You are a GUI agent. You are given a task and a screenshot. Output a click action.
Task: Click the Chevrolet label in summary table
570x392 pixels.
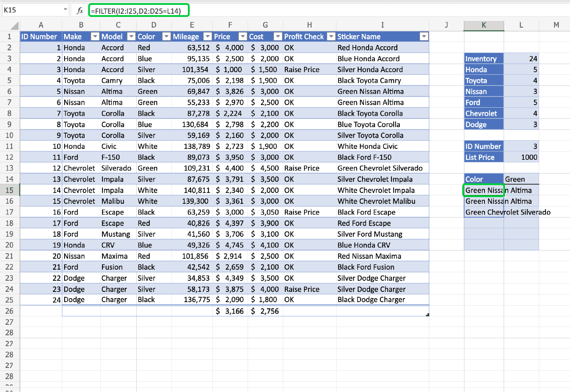click(x=484, y=113)
